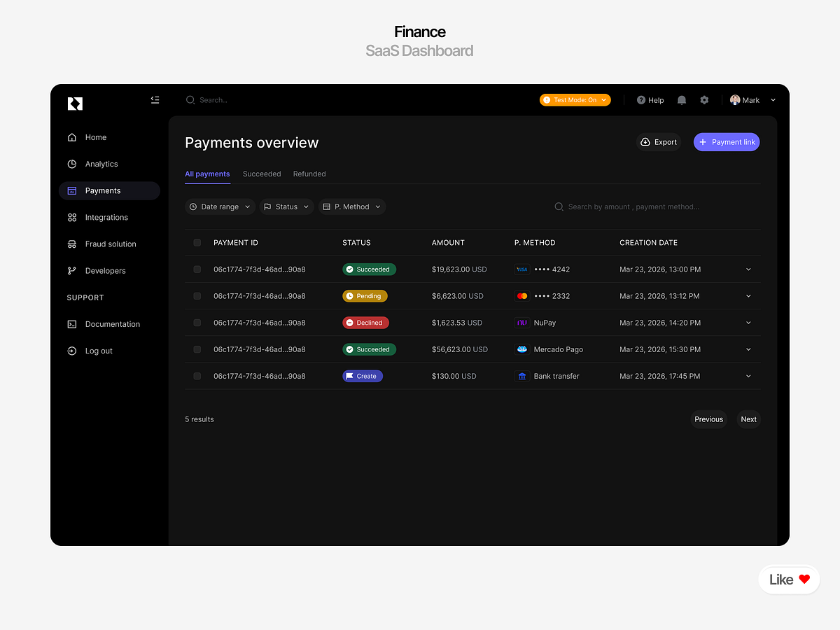
Task: Go to Next page
Action: 749,419
